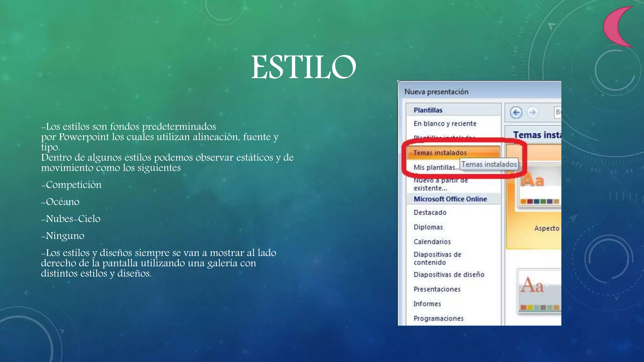The width and height of the screenshot is (644, 362).
Task: Choose Mis plantillas... entry
Action: point(436,167)
